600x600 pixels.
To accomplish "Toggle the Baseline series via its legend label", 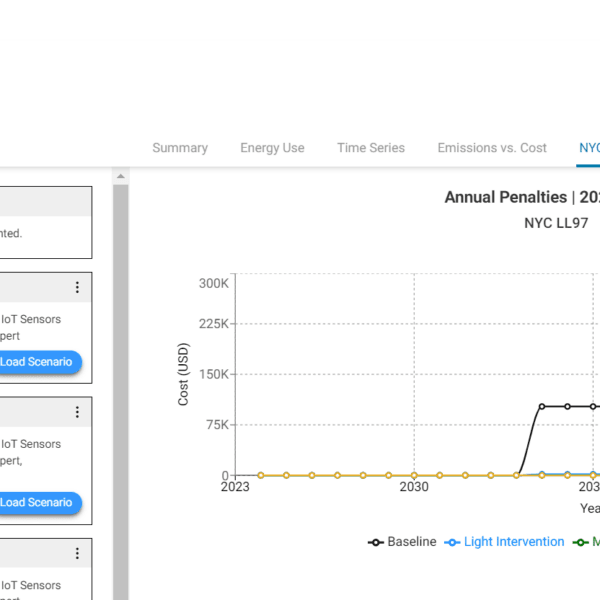I will click(411, 542).
